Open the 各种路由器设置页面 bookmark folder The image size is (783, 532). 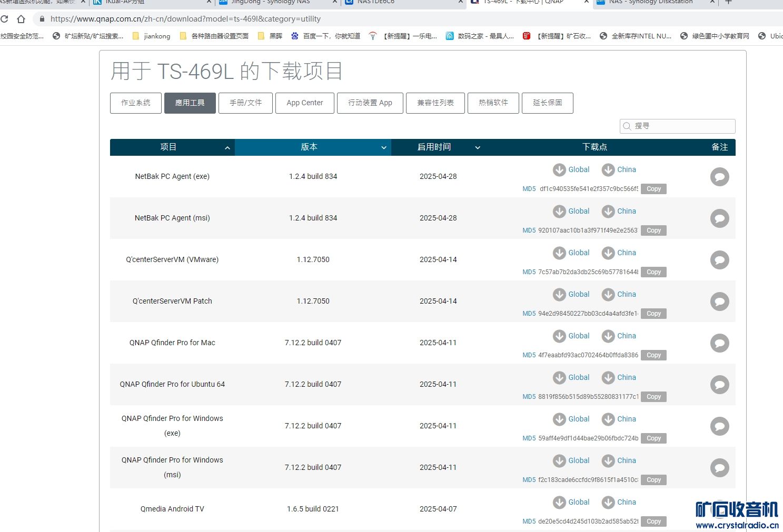tap(214, 36)
